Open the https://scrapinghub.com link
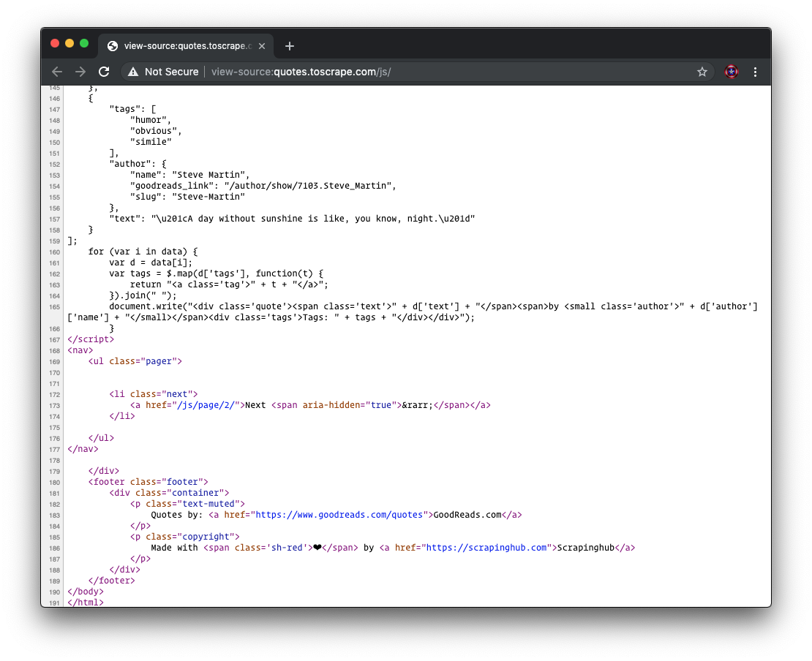Image resolution: width=812 pixels, height=661 pixels. pyautogui.click(x=486, y=548)
